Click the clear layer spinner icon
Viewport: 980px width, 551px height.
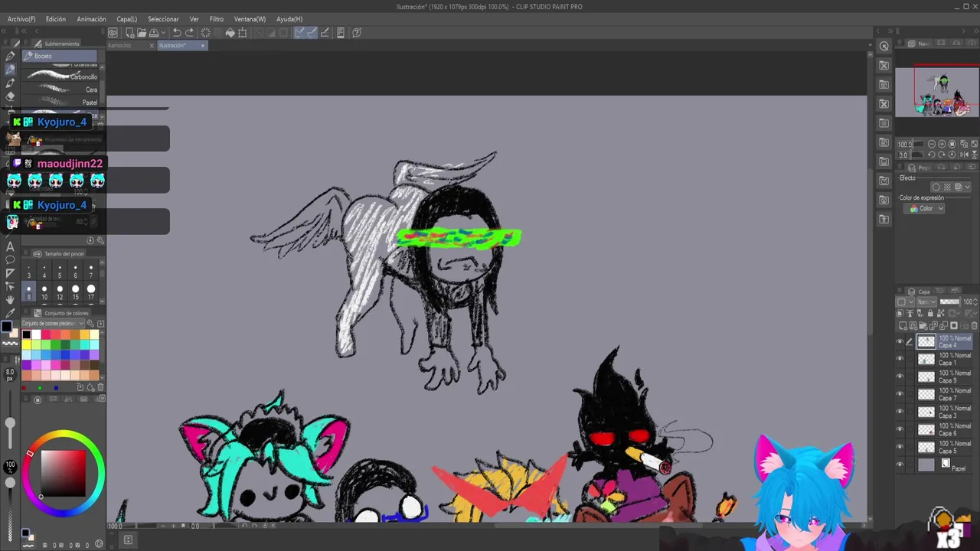[x=205, y=32]
